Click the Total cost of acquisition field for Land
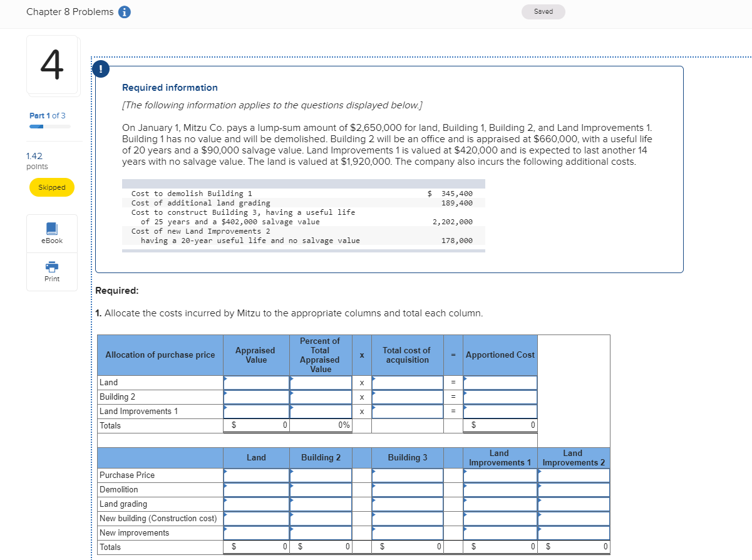The height and width of the screenshot is (560, 752). tap(407, 382)
